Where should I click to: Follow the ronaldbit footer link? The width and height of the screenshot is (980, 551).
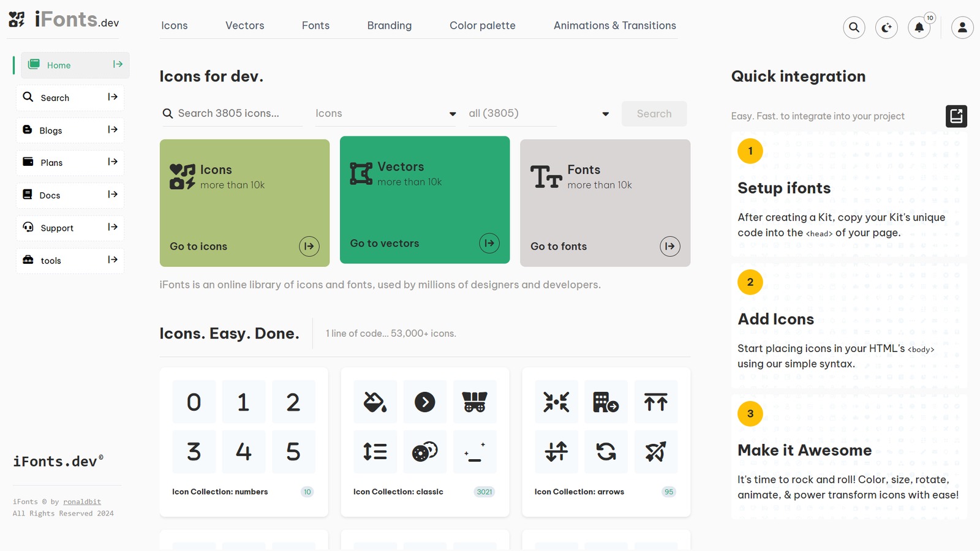pyautogui.click(x=82, y=502)
